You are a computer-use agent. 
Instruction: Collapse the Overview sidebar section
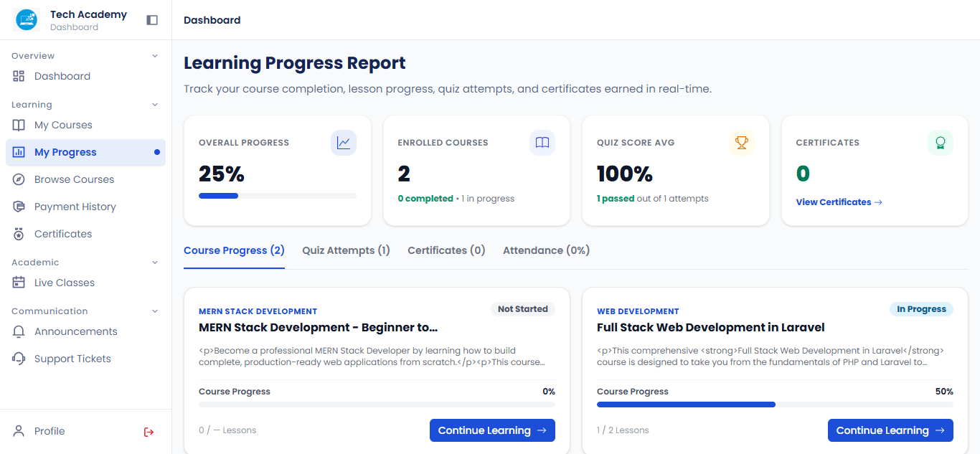pyautogui.click(x=155, y=56)
